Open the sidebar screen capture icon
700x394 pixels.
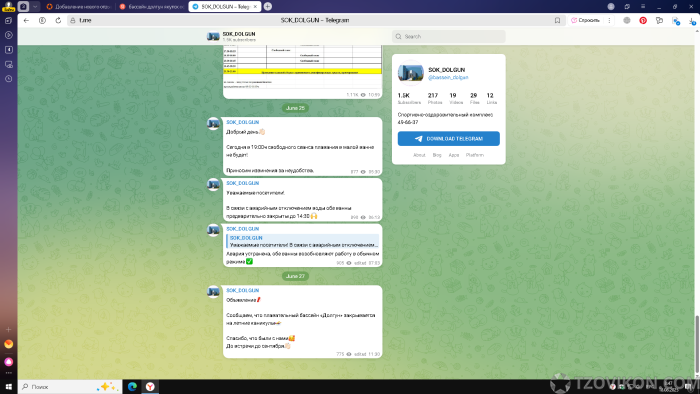[8, 64]
